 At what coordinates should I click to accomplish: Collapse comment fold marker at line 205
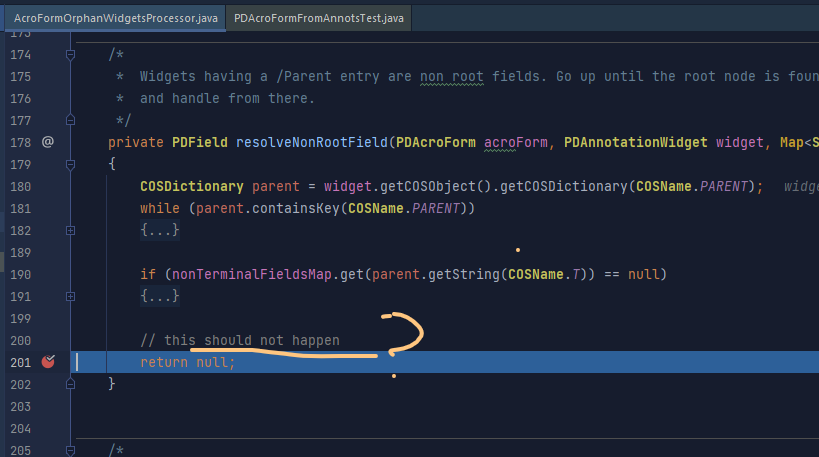pos(71,450)
